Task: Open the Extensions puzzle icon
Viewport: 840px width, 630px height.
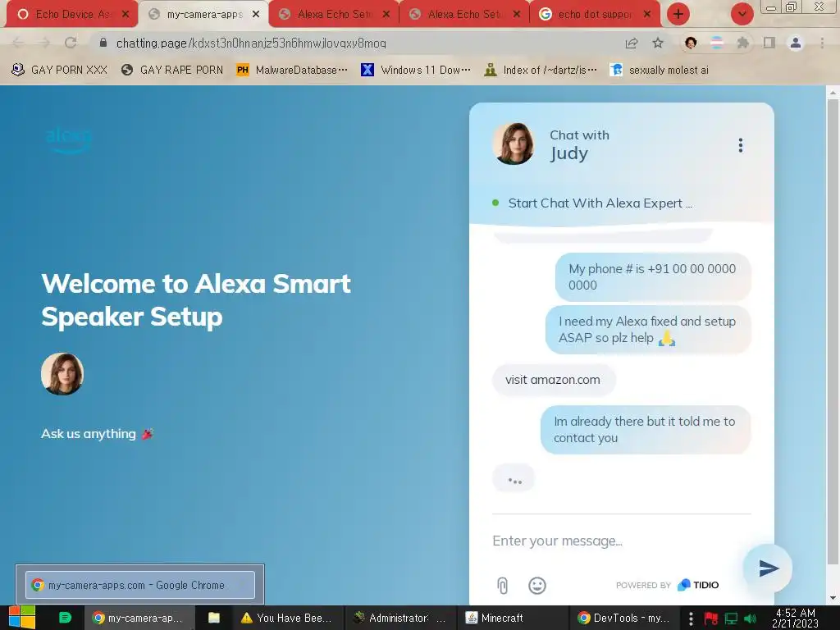Action: tap(743, 43)
